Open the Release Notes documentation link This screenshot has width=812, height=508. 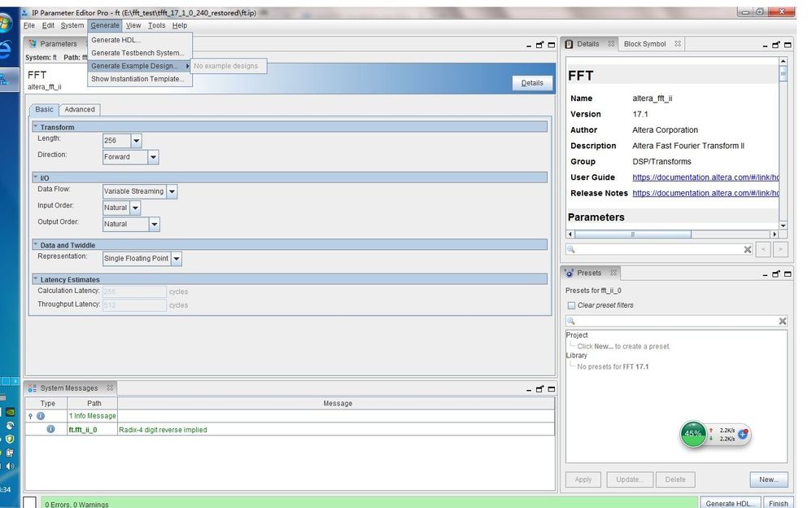pyautogui.click(x=705, y=193)
